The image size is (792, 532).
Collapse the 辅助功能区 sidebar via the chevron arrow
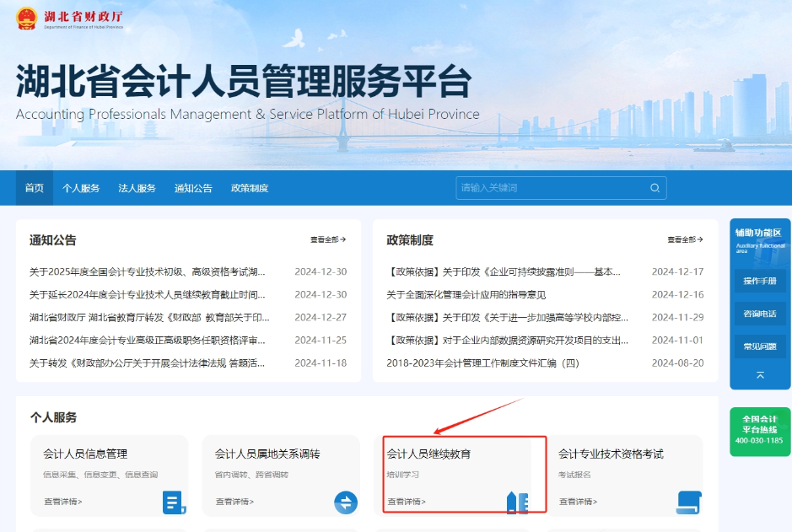pos(760,373)
